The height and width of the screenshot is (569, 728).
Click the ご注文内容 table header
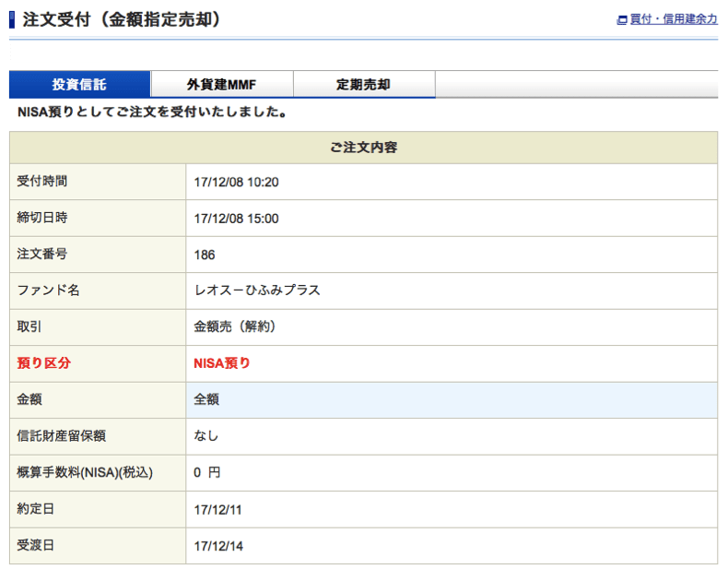click(363, 148)
